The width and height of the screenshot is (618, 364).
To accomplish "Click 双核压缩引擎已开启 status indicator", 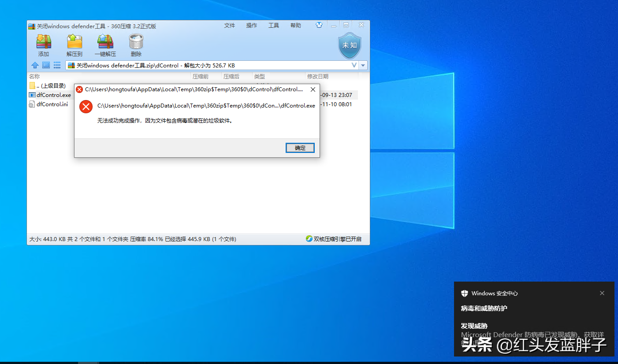I will click(334, 239).
